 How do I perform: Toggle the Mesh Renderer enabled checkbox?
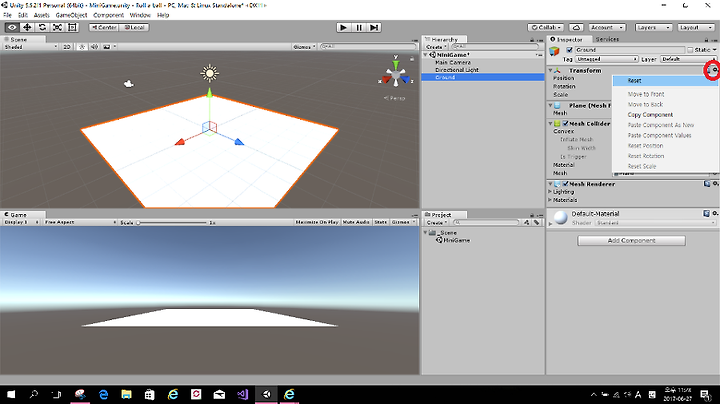coord(566,184)
